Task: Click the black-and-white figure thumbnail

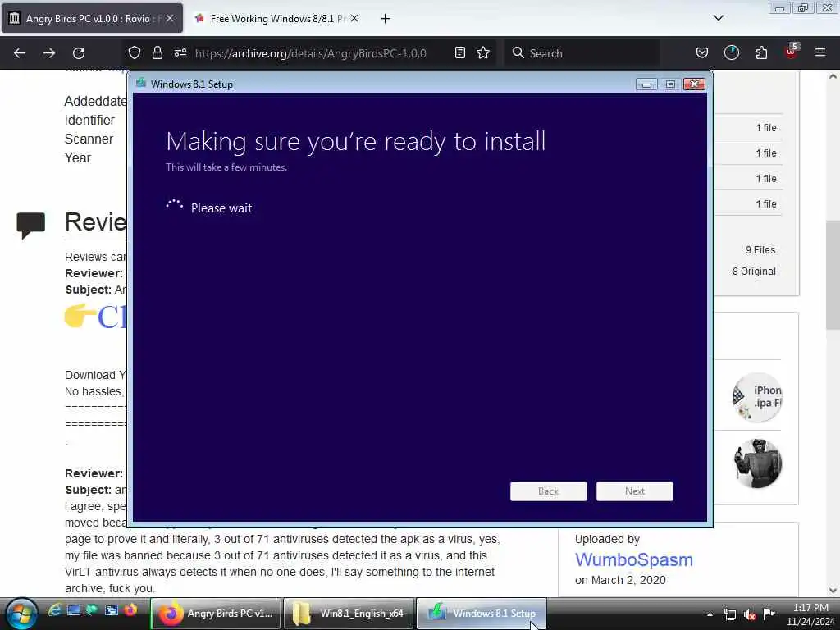Action: [x=757, y=463]
